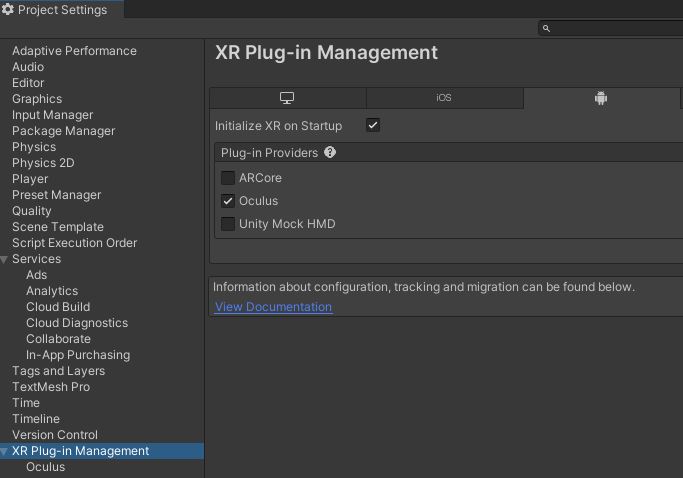Image resolution: width=683 pixels, height=478 pixels.
Task: Switch to the Desktop platform tab
Action: pyautogui.click(x=287, y=98)
